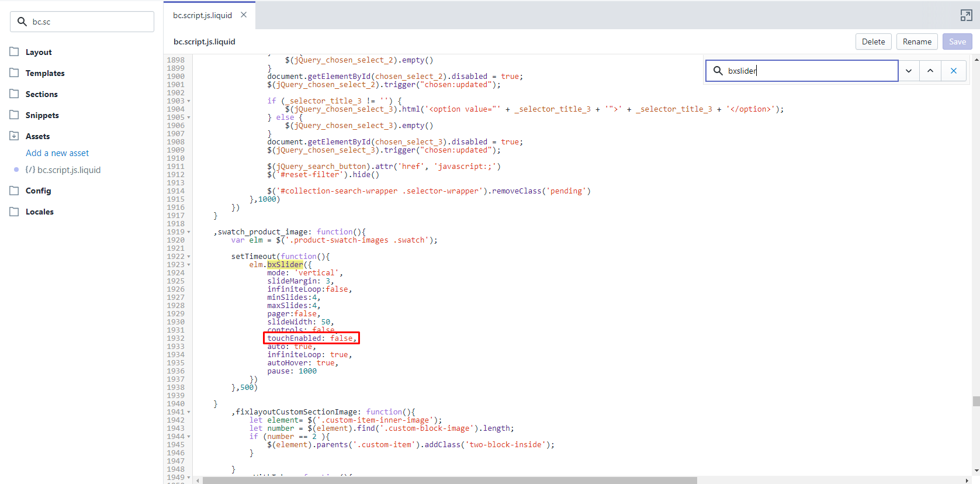
Task: Click the autoHover: true code line
Action: pyautogui.click(x=303, y=363)
